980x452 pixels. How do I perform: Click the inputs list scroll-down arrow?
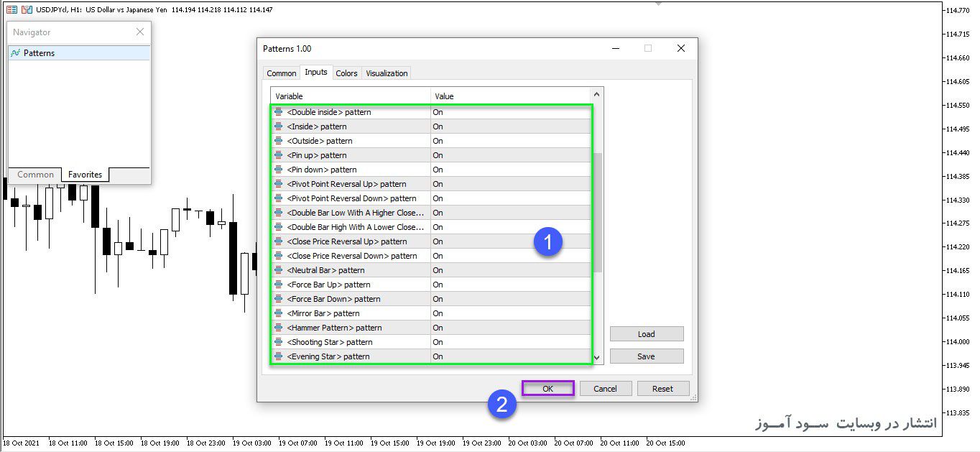(x=597, y=356)
